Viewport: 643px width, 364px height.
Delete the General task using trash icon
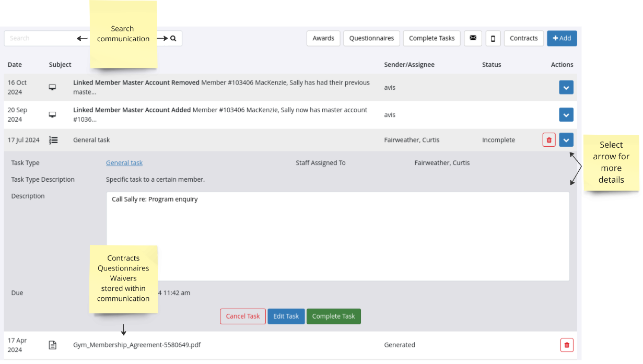[x=548, y=140]
